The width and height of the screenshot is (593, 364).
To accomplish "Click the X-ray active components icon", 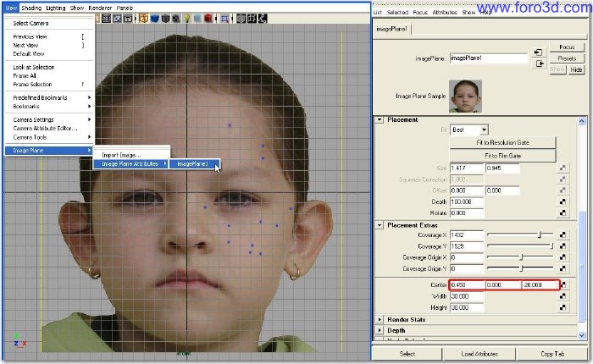I will 252,18.
